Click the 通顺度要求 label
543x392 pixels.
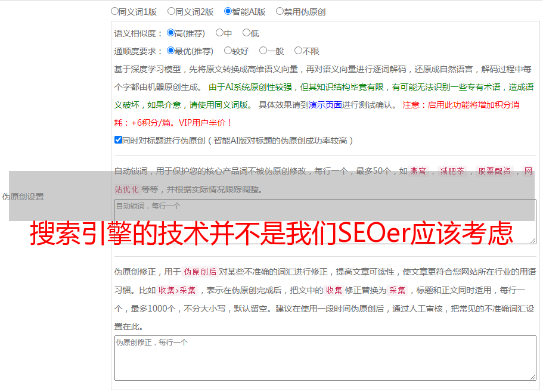138,51
